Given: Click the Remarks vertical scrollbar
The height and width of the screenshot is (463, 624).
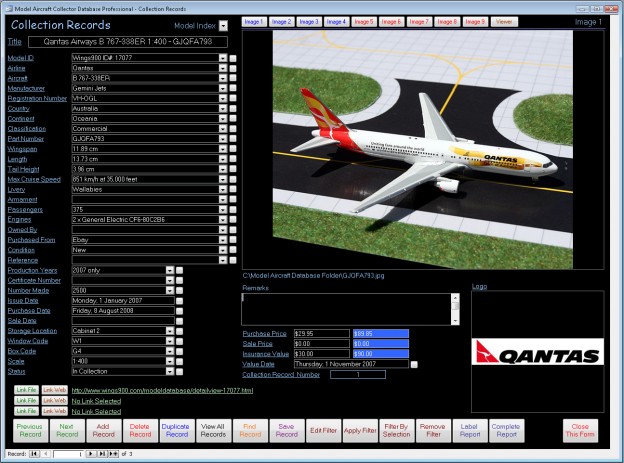Looking at the screenshot, I should (455, 309).
